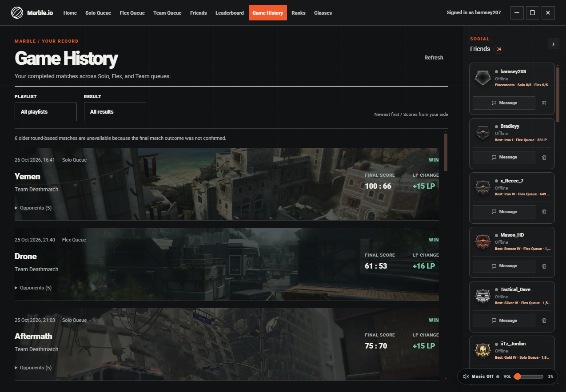Click the Marble.io logo icon
This screenshot has width=566, height=392.
[17, 13]
